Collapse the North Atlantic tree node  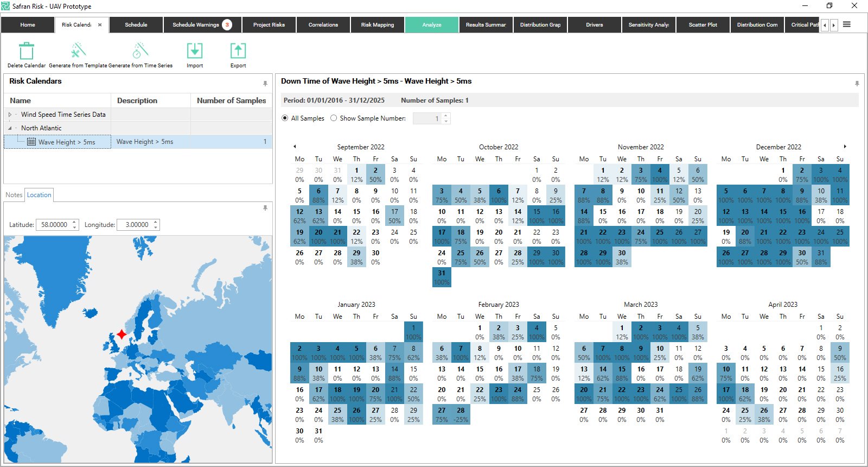(x=10, y=128)
